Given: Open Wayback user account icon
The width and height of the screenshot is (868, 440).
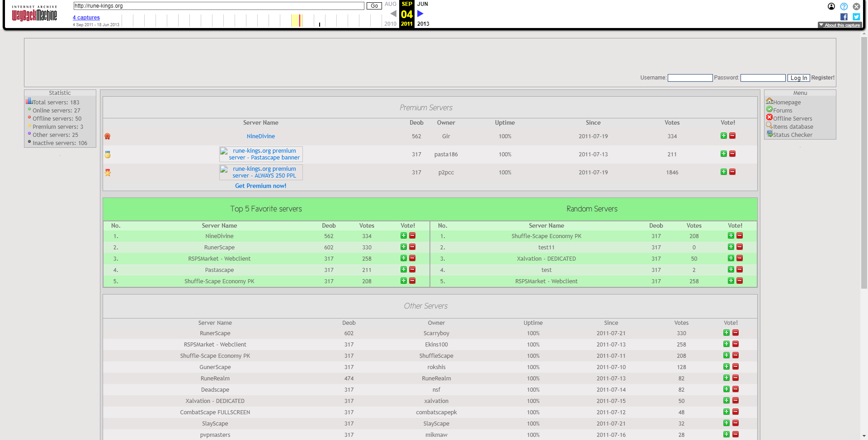Looking at the screenshot, I should pyautogui.click(x=831, y=6).
